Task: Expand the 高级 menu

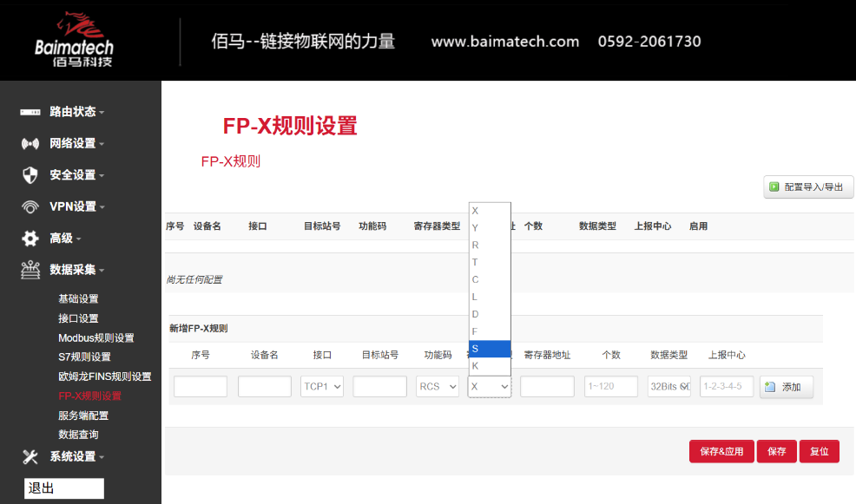Action: pyautogui.click(x=65, y=239)
